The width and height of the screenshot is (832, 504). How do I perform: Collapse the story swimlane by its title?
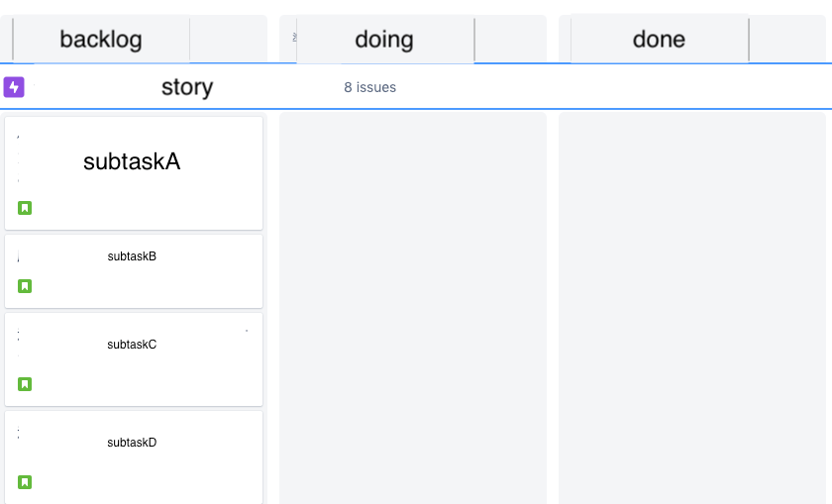pos(187,87)
